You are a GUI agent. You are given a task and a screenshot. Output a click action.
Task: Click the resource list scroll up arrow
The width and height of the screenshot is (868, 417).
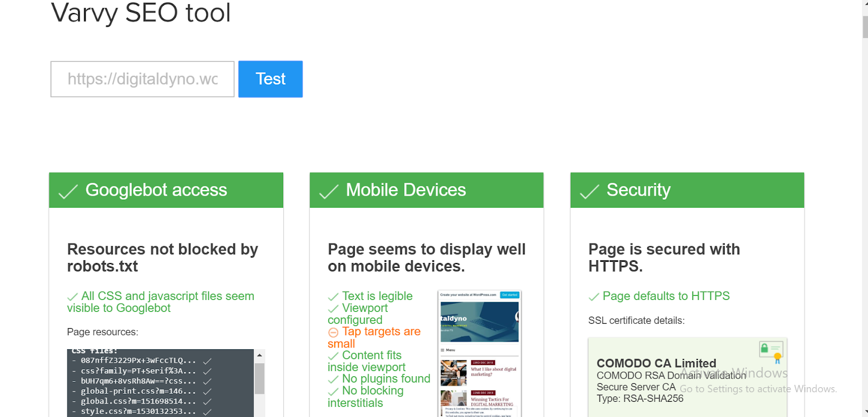click(259, 355)
